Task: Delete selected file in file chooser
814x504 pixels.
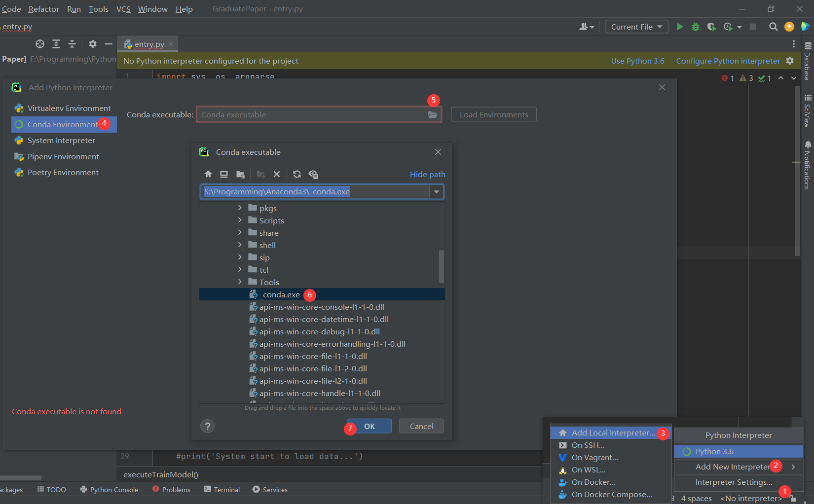Action: click(x=277, y=174)
